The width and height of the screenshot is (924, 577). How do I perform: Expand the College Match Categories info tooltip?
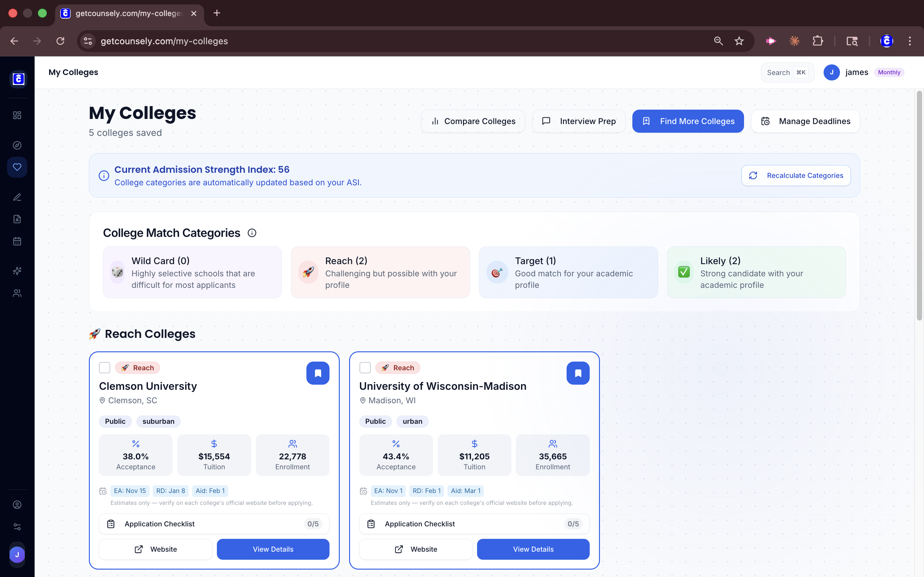click(x=252, y=233)
